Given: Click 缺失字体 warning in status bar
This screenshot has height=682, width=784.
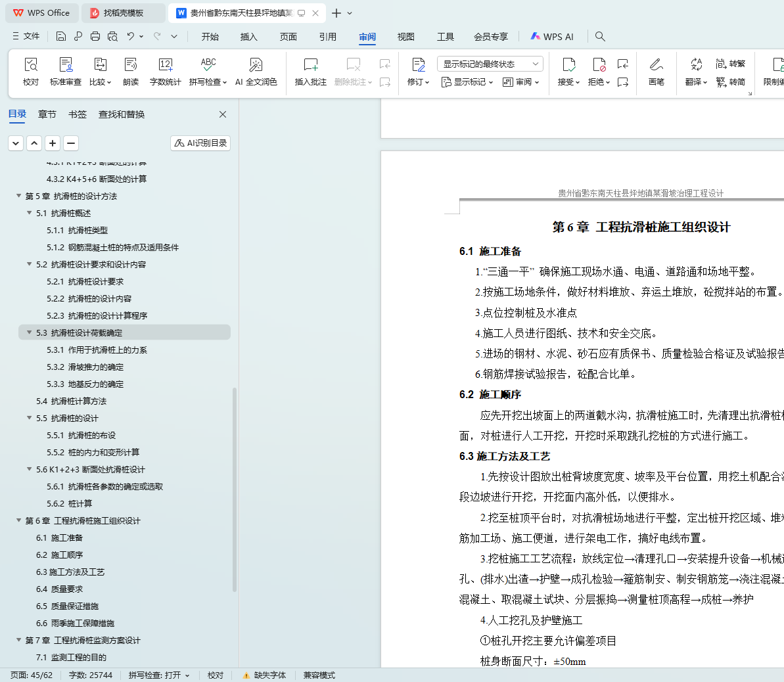Looking at the screenshot, I should click(x=264, y=675).
